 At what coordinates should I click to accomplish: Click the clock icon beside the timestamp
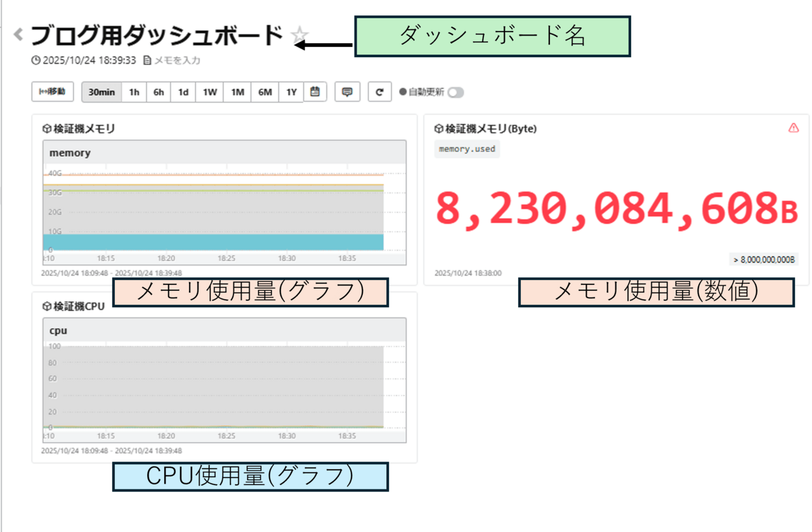pyautogui.click(x=36, y=61)
